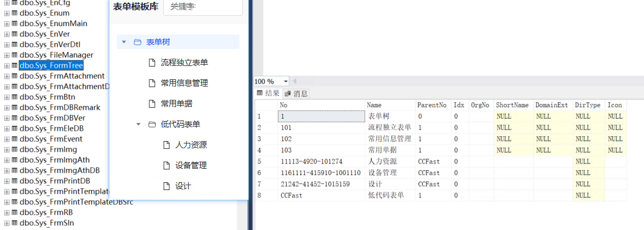Viewport: 644px width, 230px height.
Task: Focus the 关键字 search input field
Action: coord(203,7)
